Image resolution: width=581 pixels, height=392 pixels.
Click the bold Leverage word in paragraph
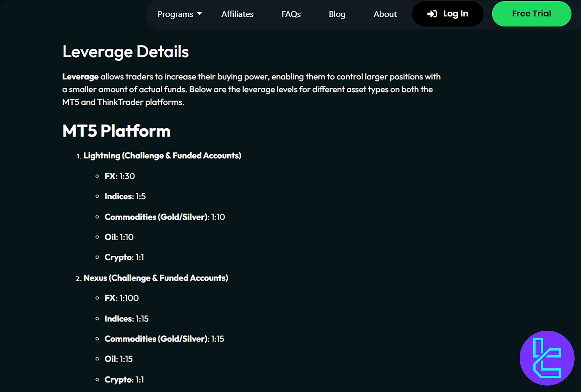[80, 77]
